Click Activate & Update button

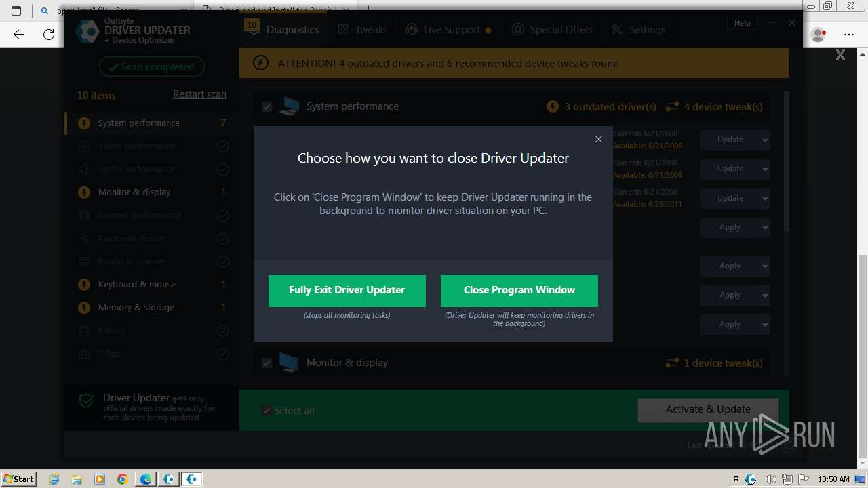pos(708,409)
